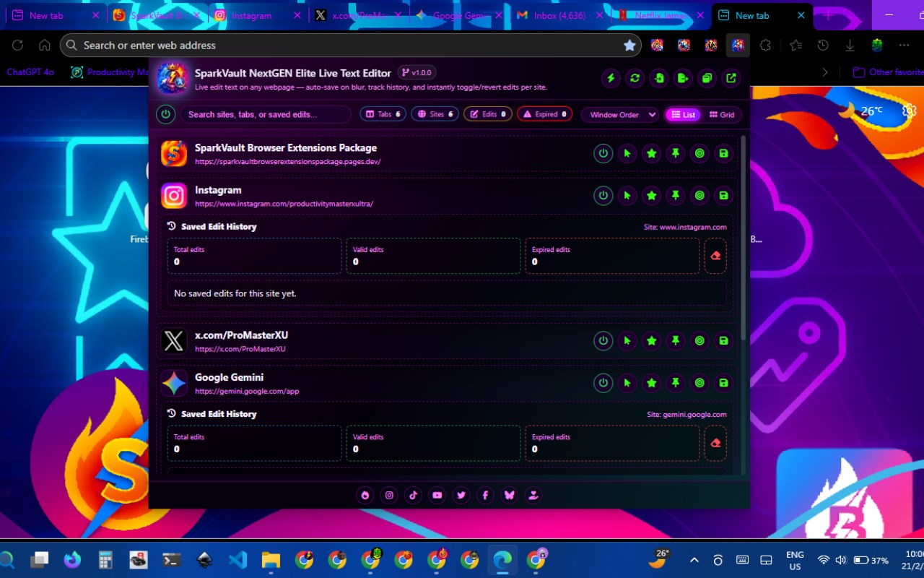Click the Facebook icon in popup footer

(485, 495)
